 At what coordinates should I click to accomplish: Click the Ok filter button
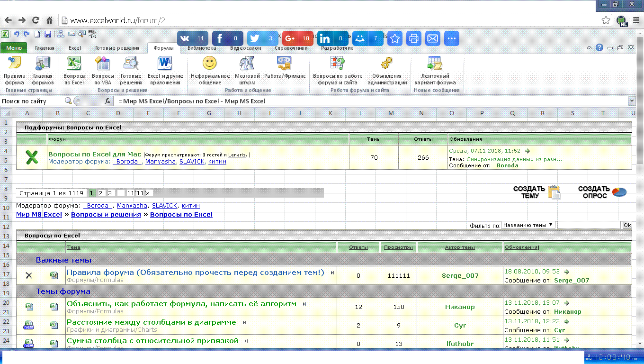click(627, 225)
